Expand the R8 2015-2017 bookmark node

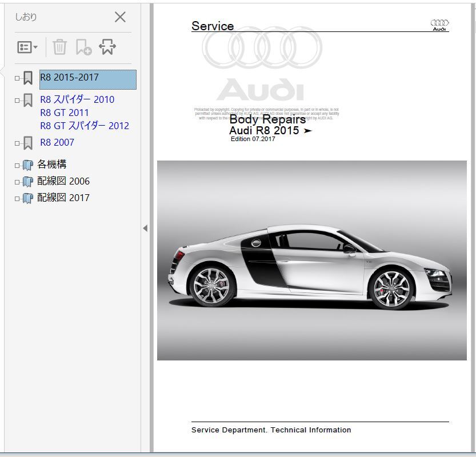pos(17,78)
